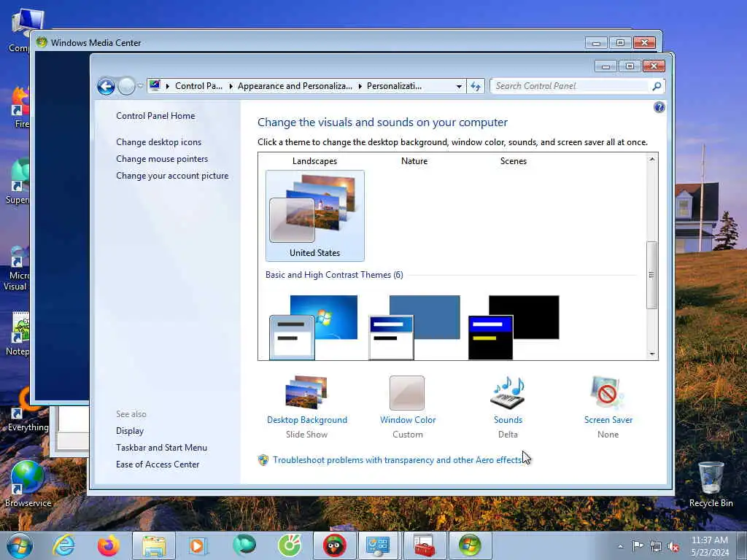Open Change mouse pointers link

162,159
